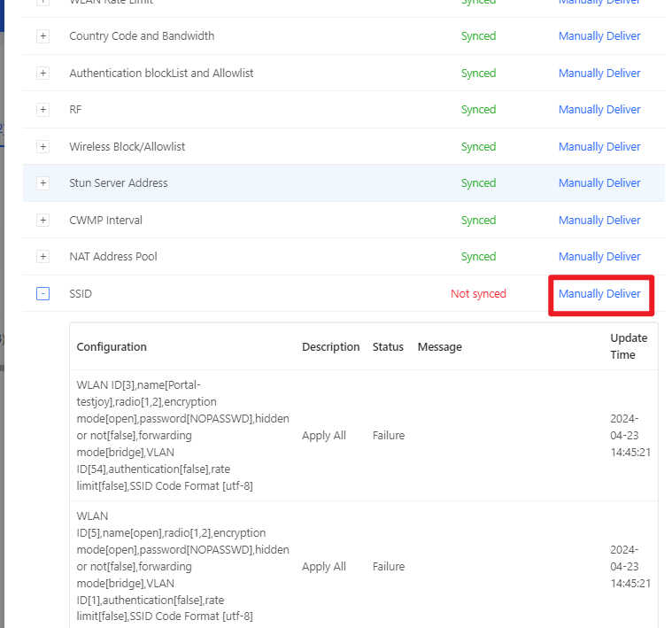Expand the Authentication blockList and Allowlist row
This screenshot has width=672, height=628.
(42, 73)
